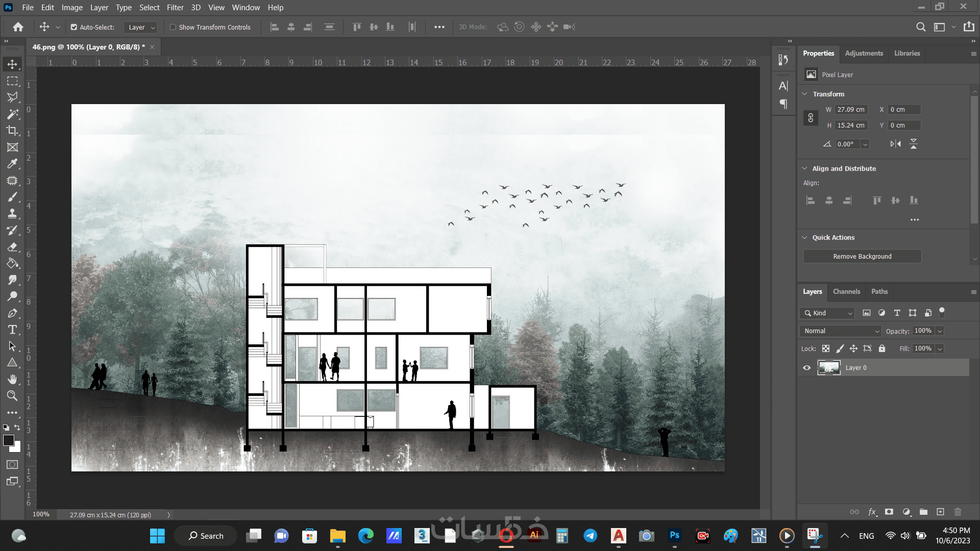980x551 pixels.
Task: Open the Filter menu
Action: click(x=175, y=7)
